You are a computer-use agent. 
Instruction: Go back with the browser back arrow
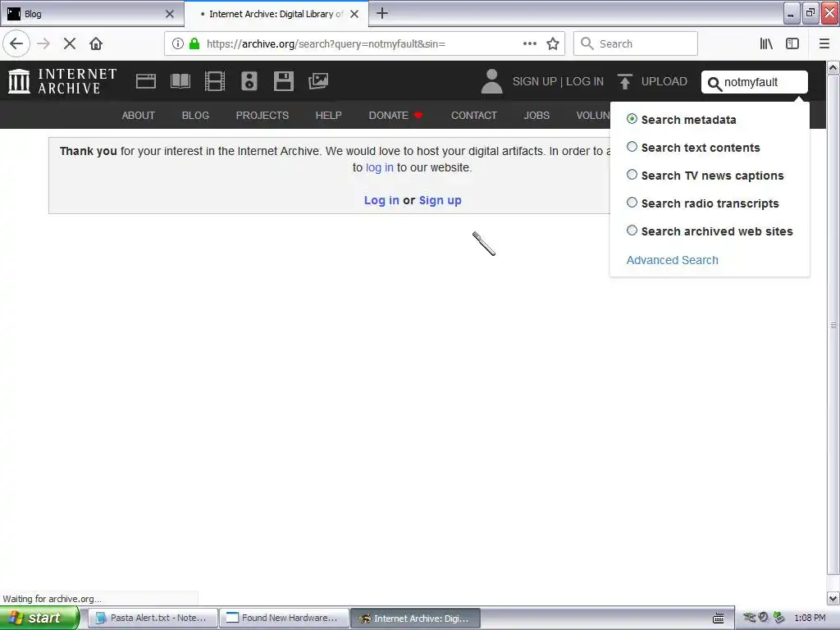(x=16, y=44)
